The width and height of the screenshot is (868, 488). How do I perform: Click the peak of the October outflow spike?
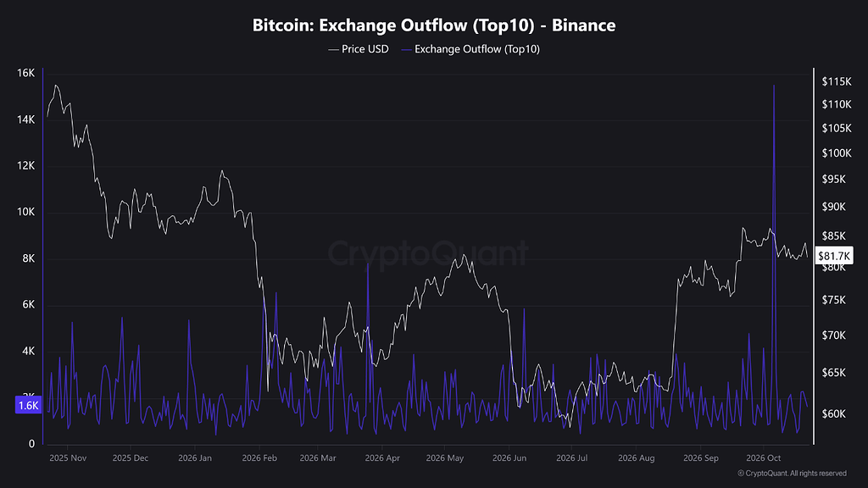click(774, 86)
